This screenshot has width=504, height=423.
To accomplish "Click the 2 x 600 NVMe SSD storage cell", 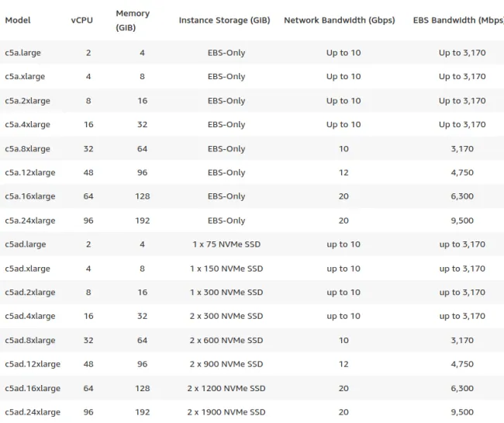I will point(226,340).
